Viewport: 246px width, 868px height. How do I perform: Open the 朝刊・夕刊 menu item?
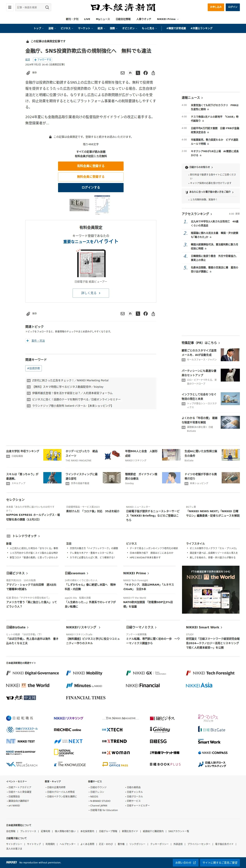click(x=72, y=19)
